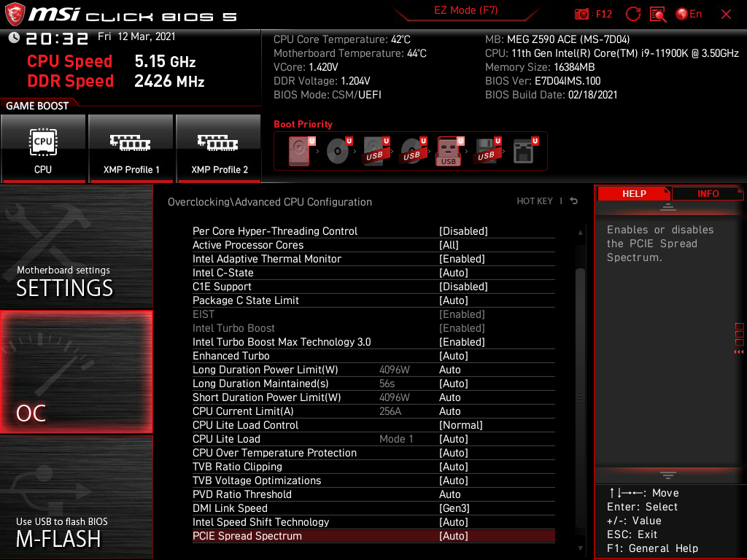Expand the side panel triple-arrow handle
The image size is (747, 560).
[739, 351]
